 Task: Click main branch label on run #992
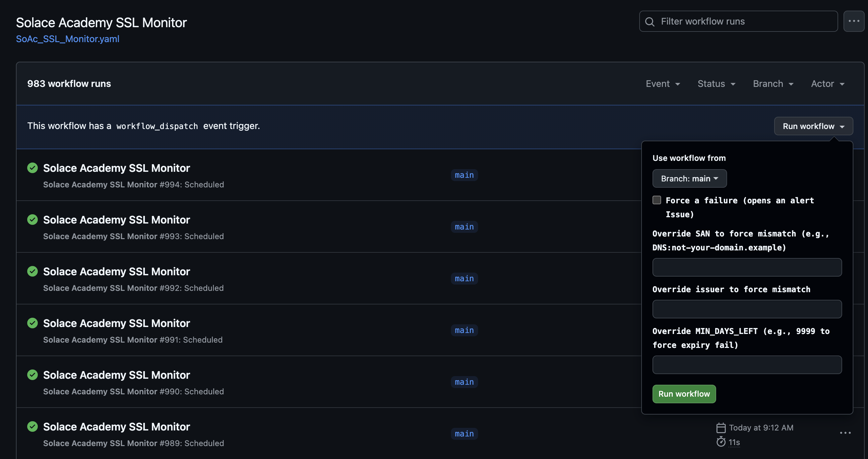464,279
